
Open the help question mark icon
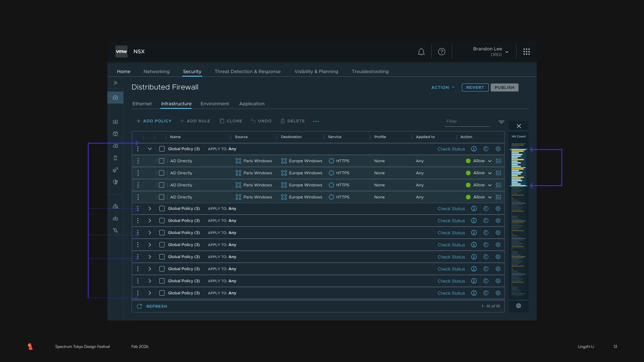[x=442, y=52]
